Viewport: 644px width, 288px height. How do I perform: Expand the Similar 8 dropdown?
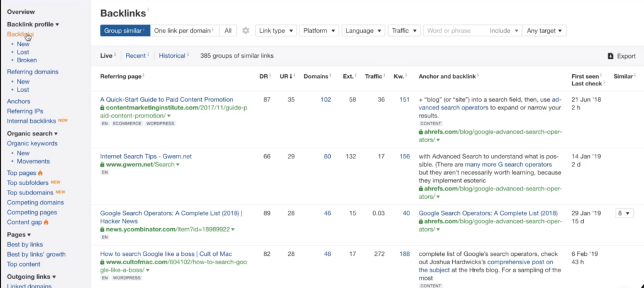[x=625, y=213]
